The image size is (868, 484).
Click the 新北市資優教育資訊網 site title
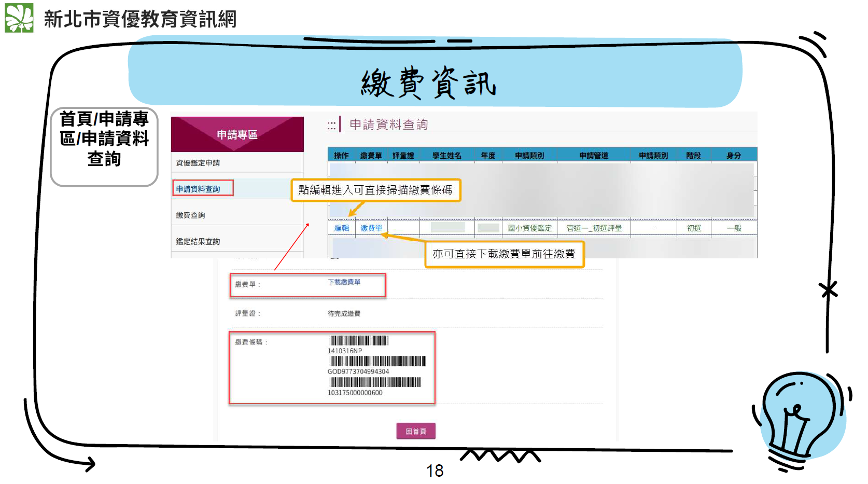[140, 19]
